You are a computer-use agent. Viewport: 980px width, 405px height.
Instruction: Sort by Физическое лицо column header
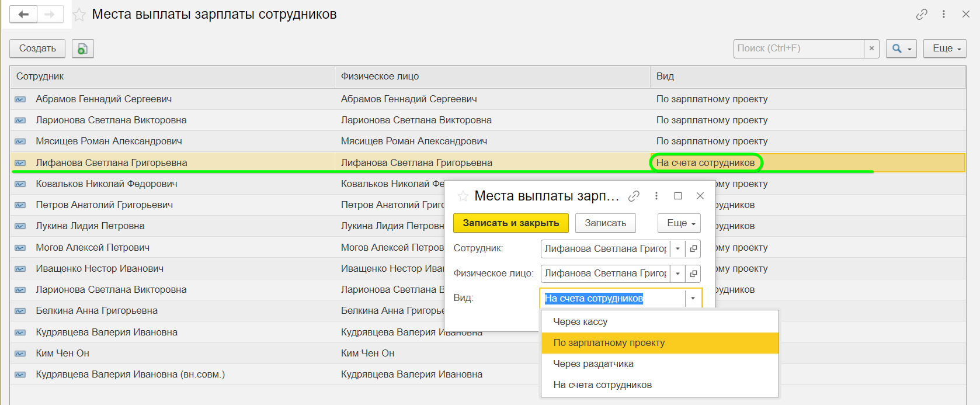point(492,77)
